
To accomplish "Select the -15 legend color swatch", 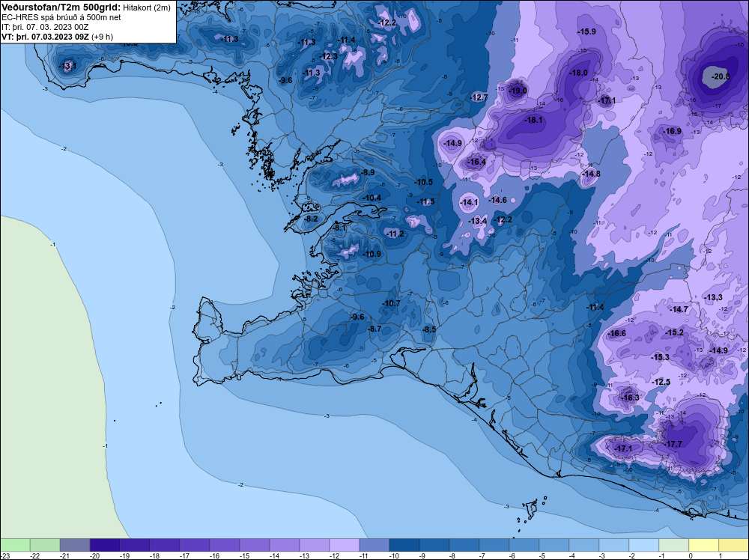I will 255,545.
